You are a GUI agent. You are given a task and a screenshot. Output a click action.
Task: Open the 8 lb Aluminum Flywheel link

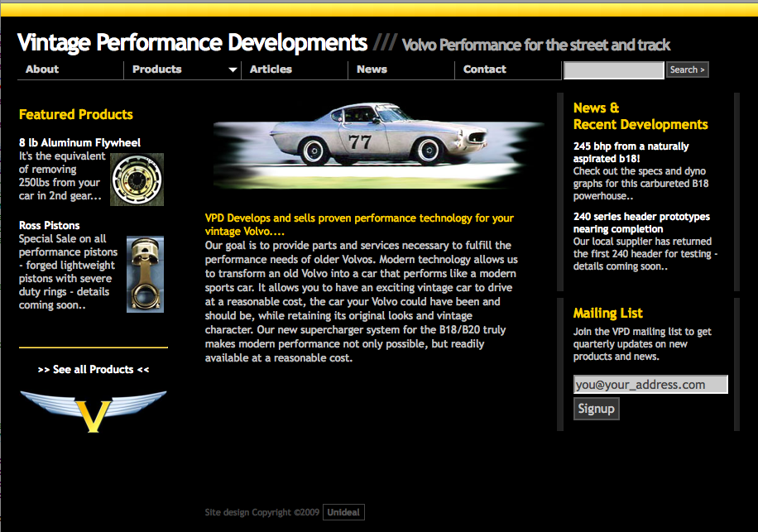(x=79, y=142)
